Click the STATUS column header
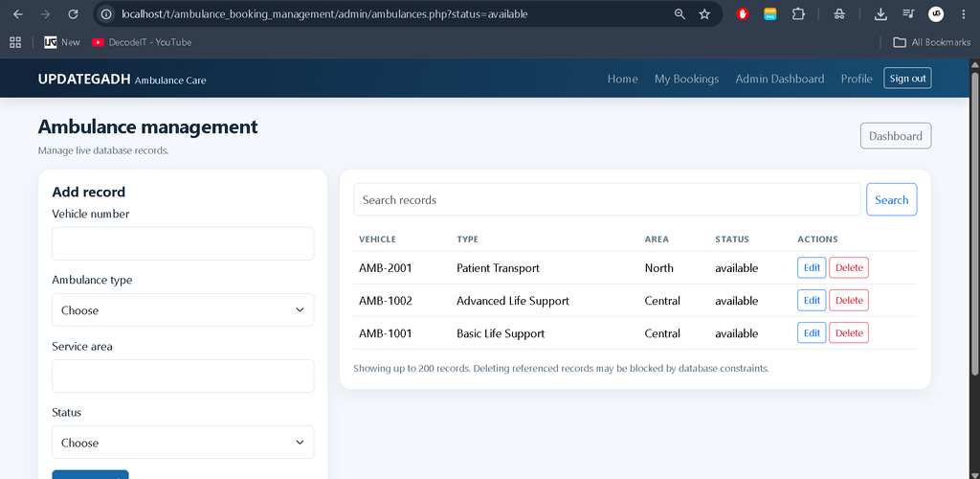The width and height of the screenshot is (980, 479). pyautogui.click(x=732, y=239)
